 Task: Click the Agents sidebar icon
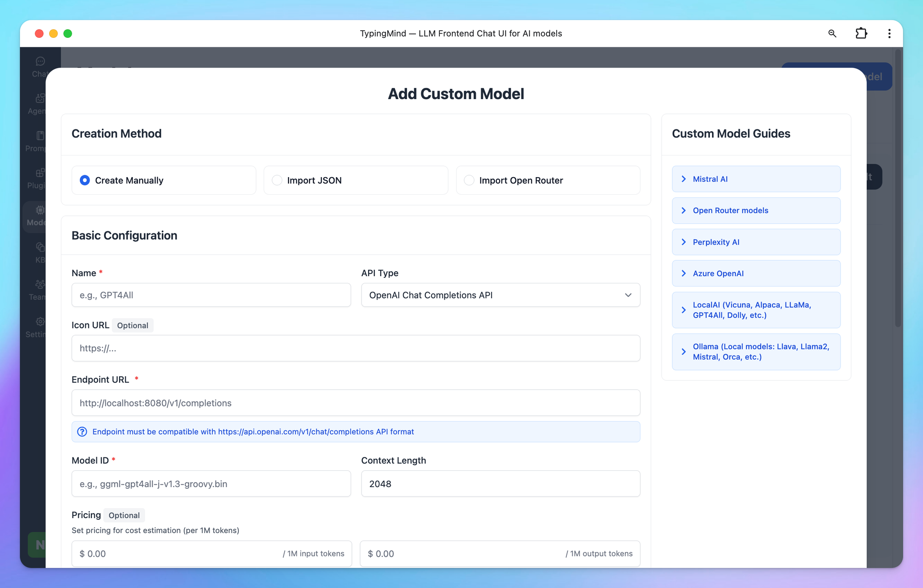pos(39,99)
